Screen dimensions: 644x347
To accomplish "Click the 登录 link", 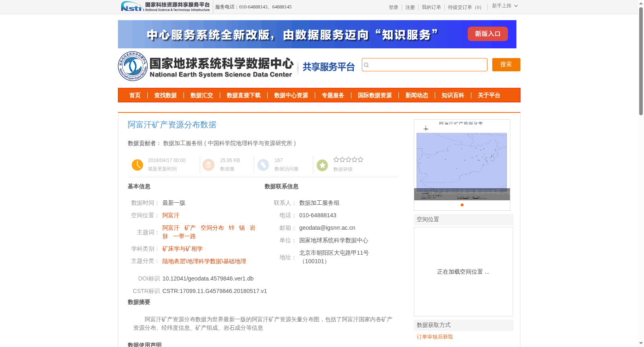I will 394,7.
